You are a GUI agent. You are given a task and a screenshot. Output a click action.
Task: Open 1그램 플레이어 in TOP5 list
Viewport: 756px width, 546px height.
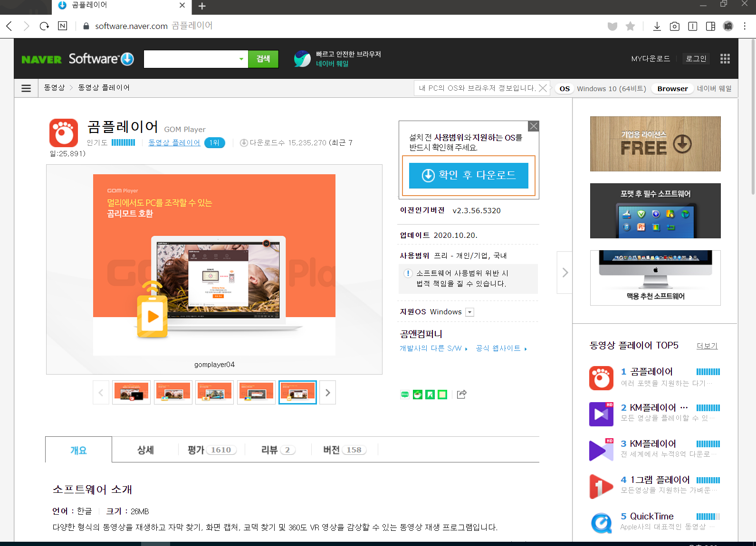(x=660, y=480)
